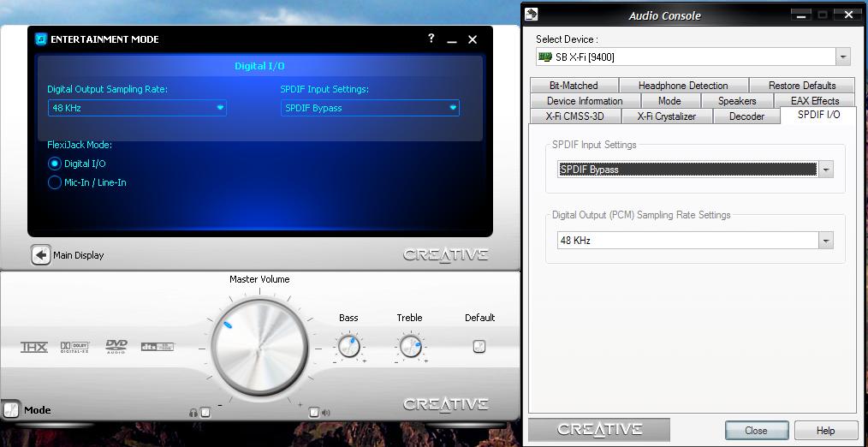Toggle the speaker mute checkbox near the volume knob

click(x=314, y=412)
